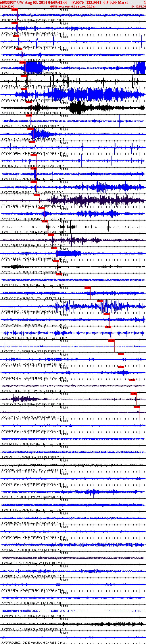Click red pick marker on UW STOR trace
Image resolution: width=146 pixels, height=644 pixels.
[45, 222]
